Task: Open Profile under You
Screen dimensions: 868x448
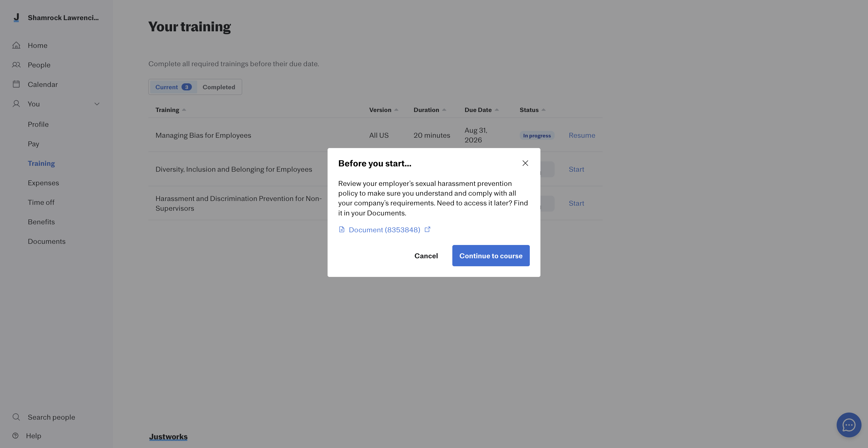Action: pos(38,124)
